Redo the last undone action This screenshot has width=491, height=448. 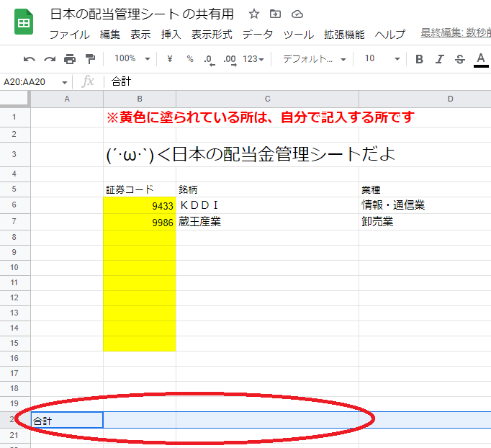[50, 59]
